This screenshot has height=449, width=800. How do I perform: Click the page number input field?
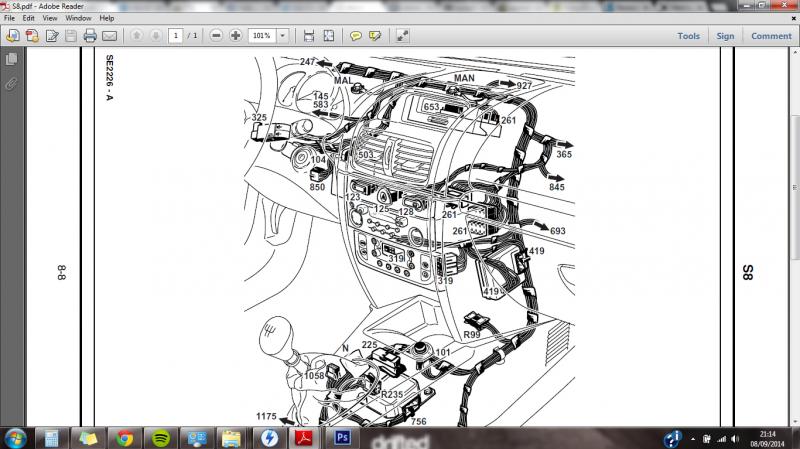point(177,36)
